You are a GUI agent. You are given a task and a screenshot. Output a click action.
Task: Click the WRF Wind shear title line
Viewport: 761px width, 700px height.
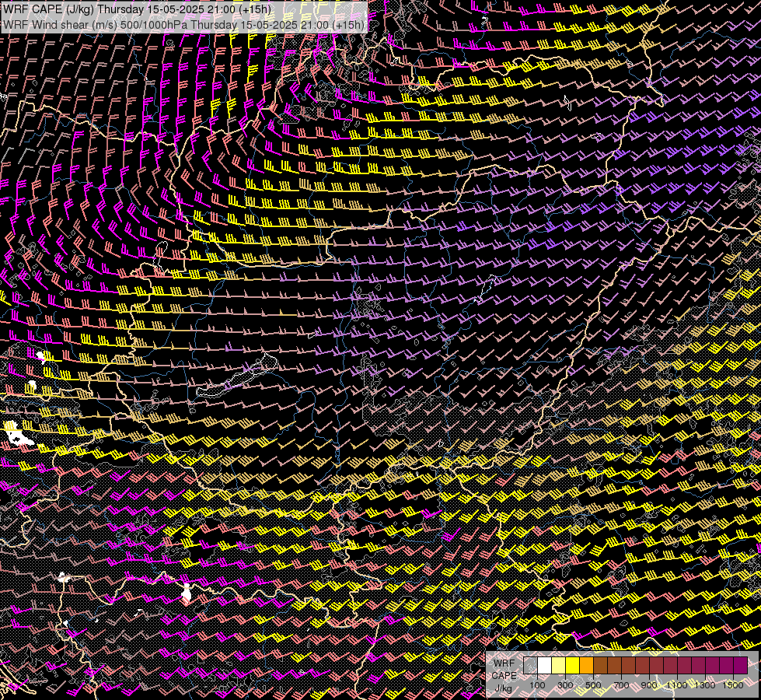[x=183, y=25]
